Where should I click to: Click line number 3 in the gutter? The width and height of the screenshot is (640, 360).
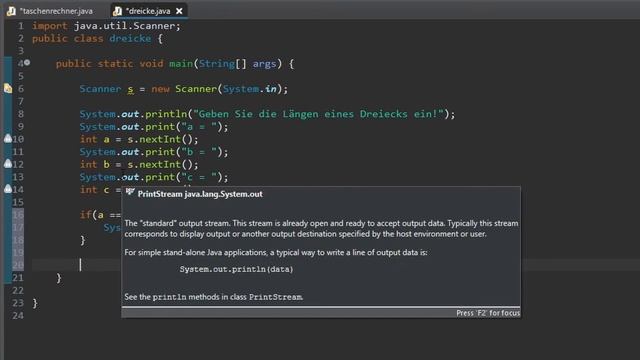[21, 51]
